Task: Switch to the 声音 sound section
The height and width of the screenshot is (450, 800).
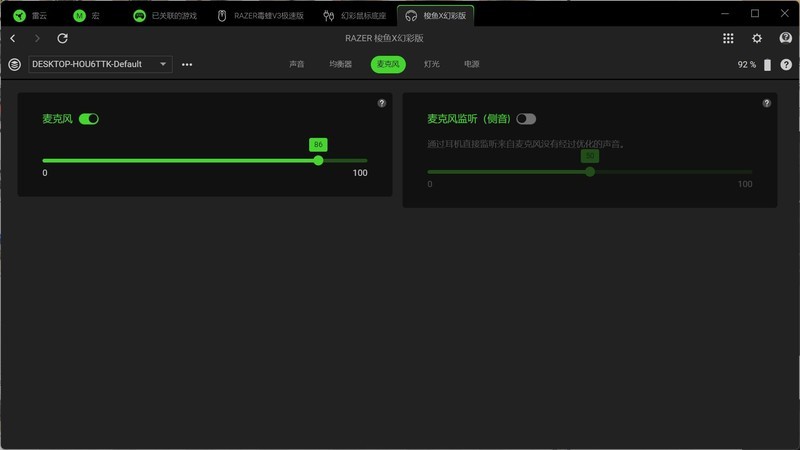Action: point(296,64)
